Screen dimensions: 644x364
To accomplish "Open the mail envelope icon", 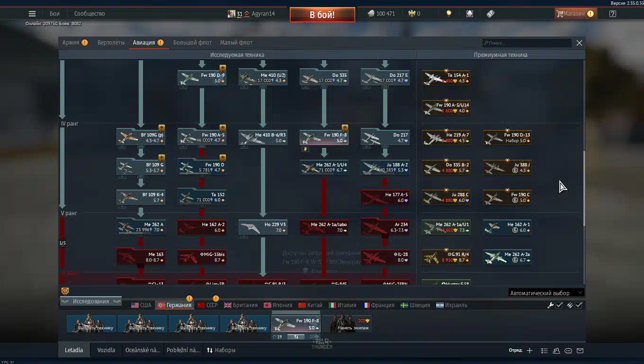I will pyautogui.click(x=580, y=351).
